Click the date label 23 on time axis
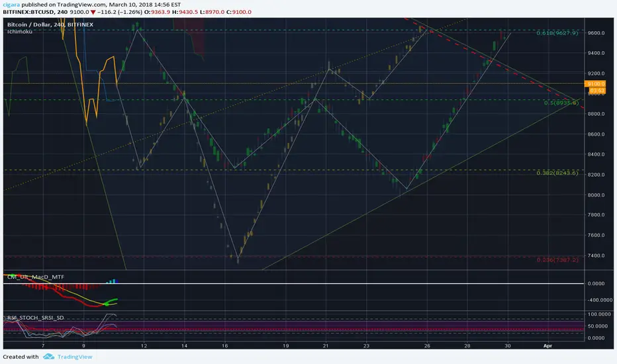 pyautogui.click(x=366, y=346)
